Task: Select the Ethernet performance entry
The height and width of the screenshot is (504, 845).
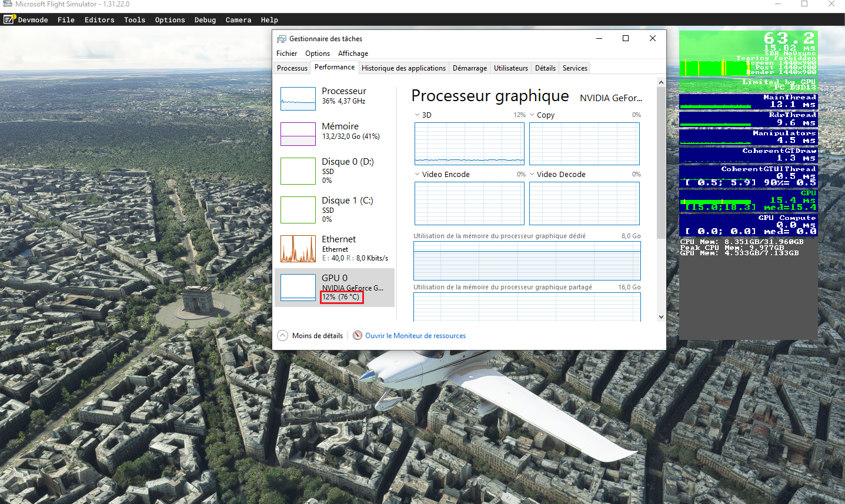Action: [335, 248]
